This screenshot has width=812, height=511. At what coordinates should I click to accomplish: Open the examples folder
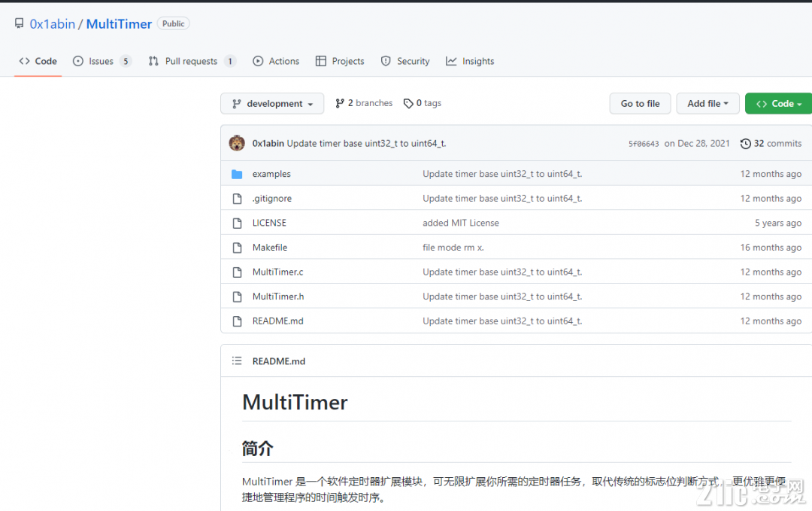[x=271, y=174]
